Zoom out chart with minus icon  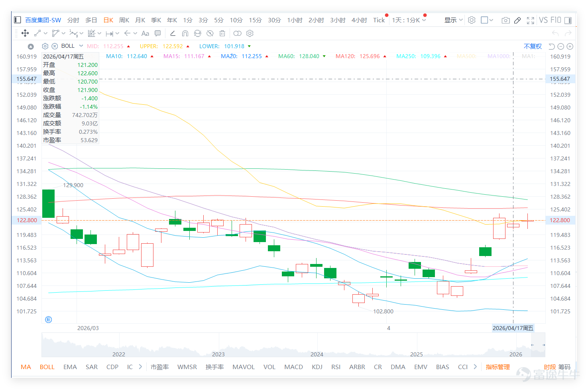tap(560, 47)
